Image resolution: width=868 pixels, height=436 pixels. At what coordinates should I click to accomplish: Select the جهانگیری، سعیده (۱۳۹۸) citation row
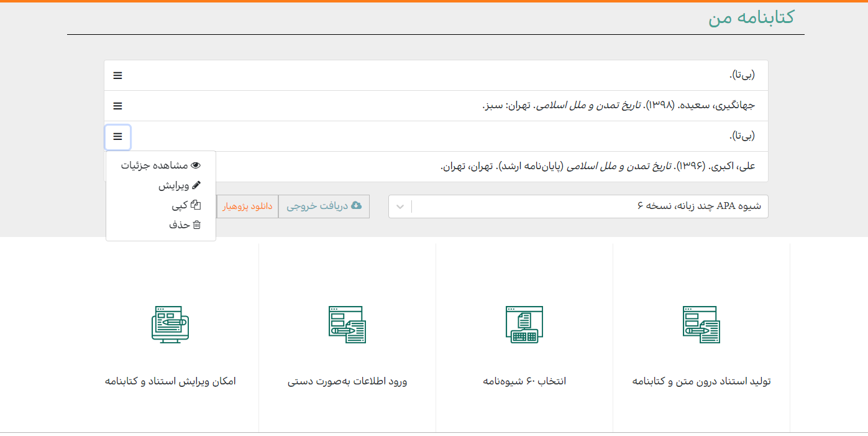pyautogui.click(x=618, y=106)
